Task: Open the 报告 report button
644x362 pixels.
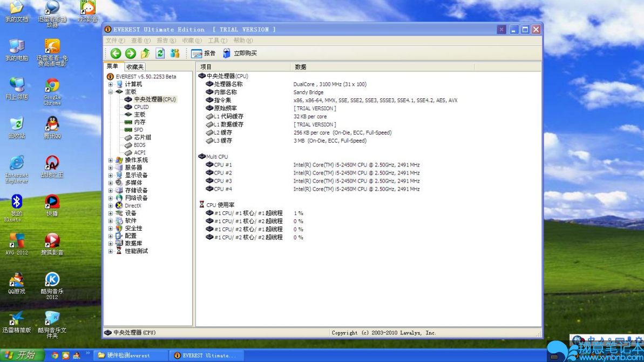Action: tap(204, 53)
